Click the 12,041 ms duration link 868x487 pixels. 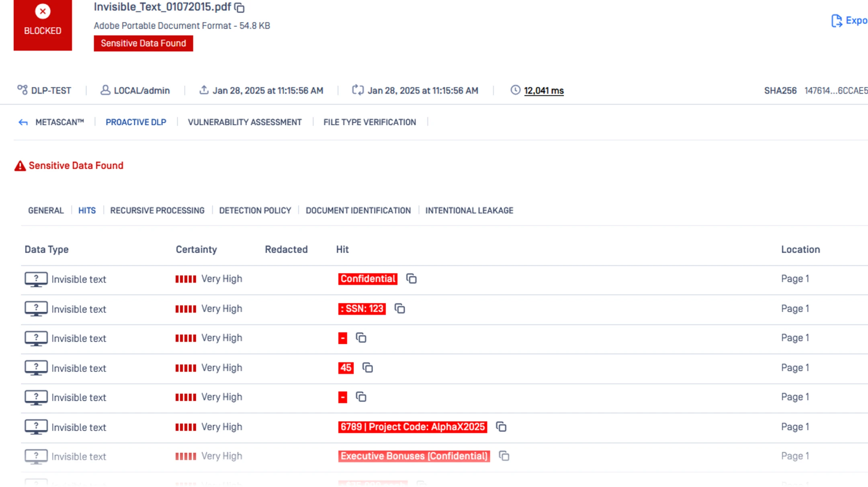coord(543,91)
